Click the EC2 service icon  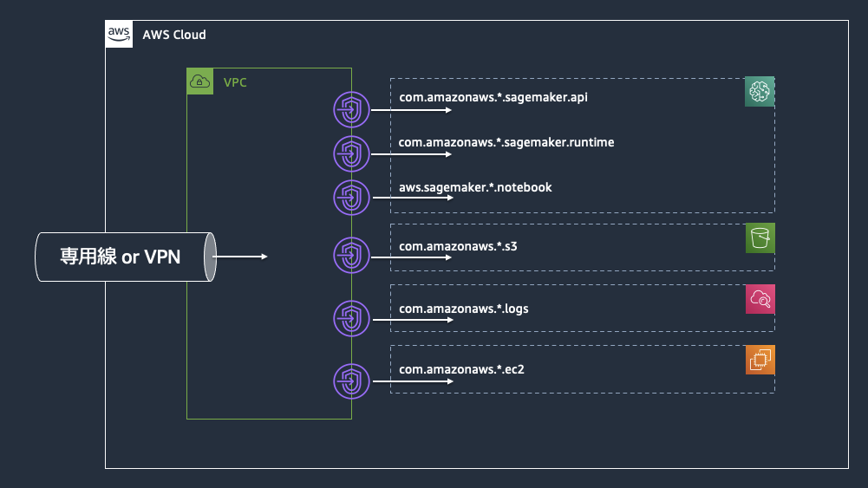pyautogui.click(x=760, y=360)
